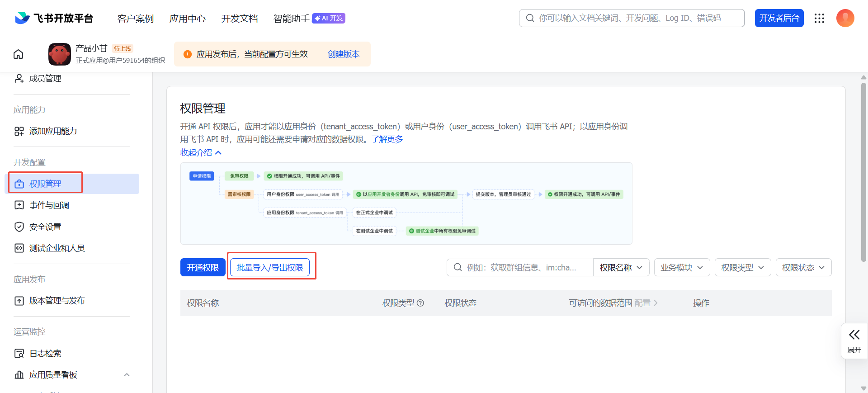Click the 展开 double-arrow panel icon
The width and height of the screenshot is (868, 393).
click(x=854, y=335)
